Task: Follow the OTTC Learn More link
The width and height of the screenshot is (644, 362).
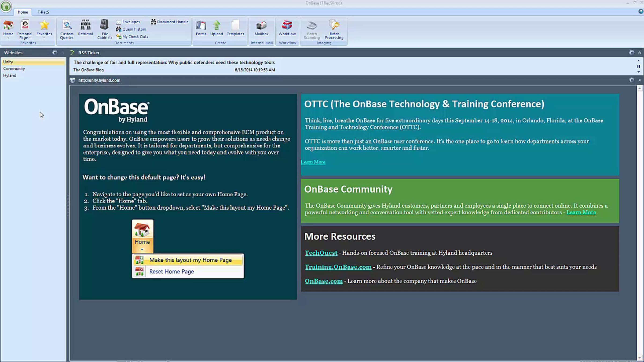Action: pyautogui.click(x=313, y=162)
